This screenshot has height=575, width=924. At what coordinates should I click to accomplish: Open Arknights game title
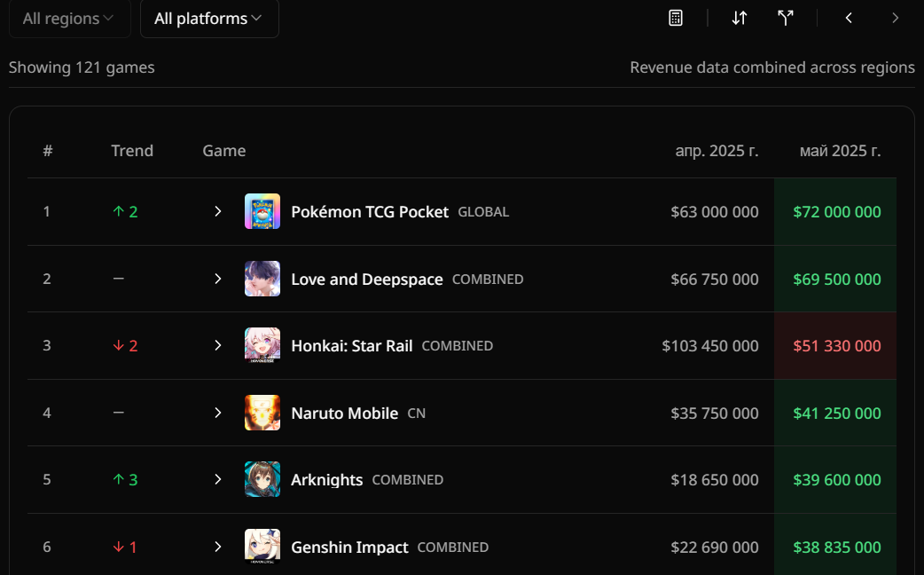(x=327, y=480)
